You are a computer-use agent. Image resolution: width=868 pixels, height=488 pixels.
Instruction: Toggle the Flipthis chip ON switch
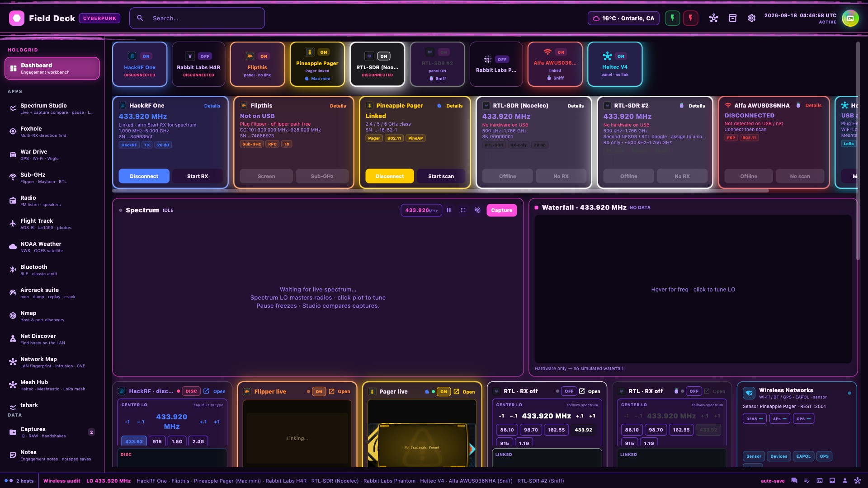pyautogui.click(x=264, y=56)
